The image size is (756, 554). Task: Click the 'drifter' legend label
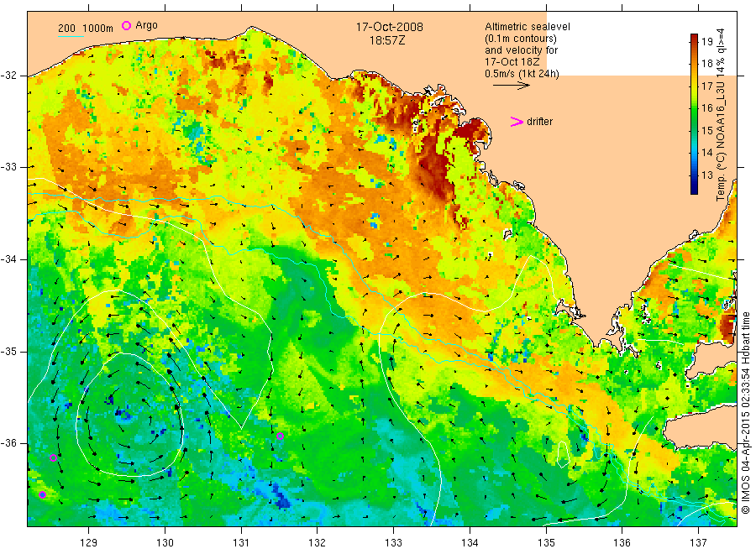539,122
